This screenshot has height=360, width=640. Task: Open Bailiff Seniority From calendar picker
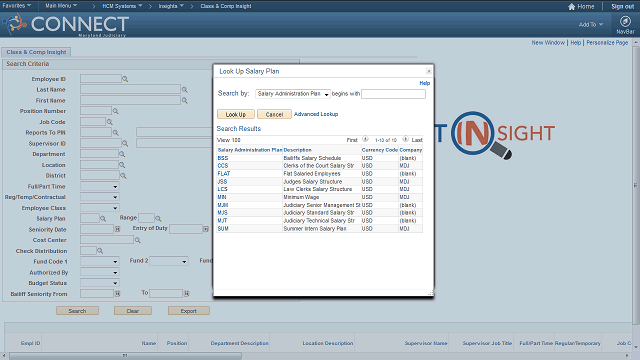coord(118,293)
